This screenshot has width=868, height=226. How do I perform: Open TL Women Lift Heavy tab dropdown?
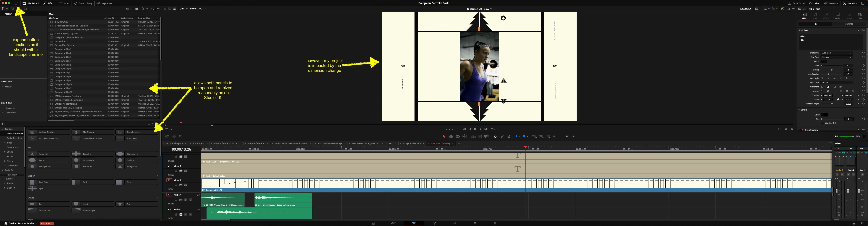point(453,143)
